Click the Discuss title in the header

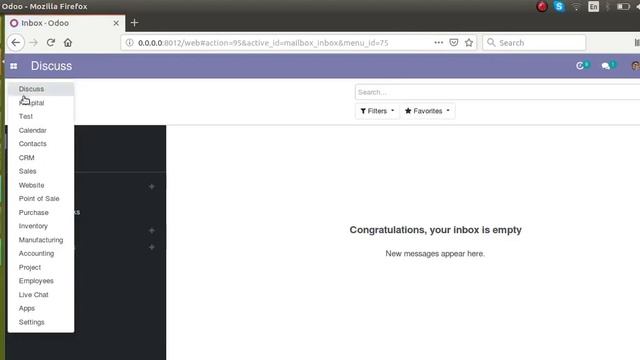tap(51, 66)
